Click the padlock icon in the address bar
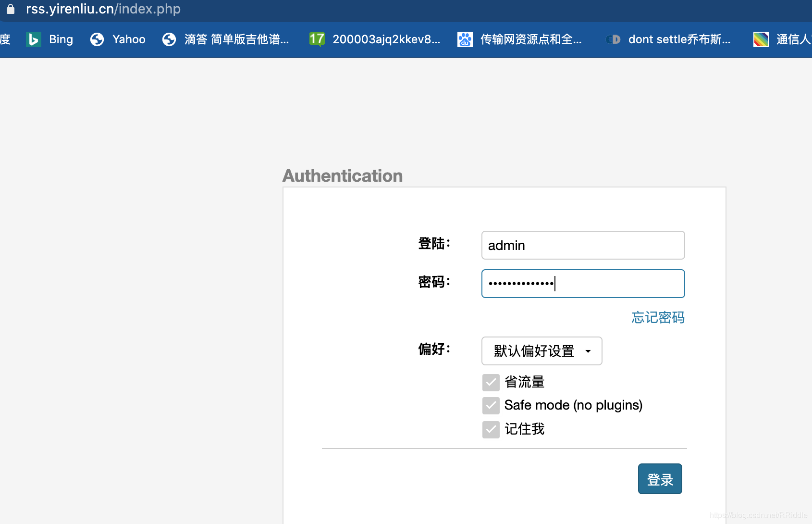Image resolution: width=812 pixels, height=524 pixels. pos(10,9)
